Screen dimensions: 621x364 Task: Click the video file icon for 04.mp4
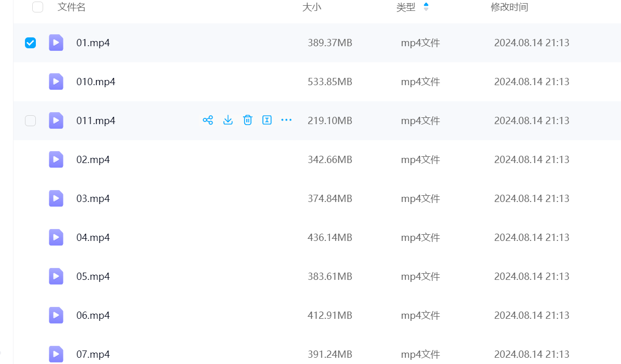(x=56, y=237)
